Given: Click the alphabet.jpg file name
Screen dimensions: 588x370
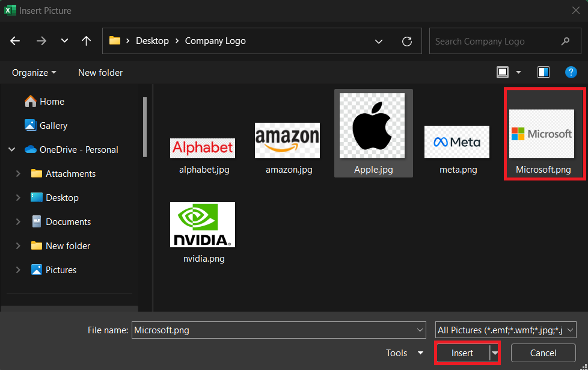Looking at the screenshot, I should tap(204, 170).
